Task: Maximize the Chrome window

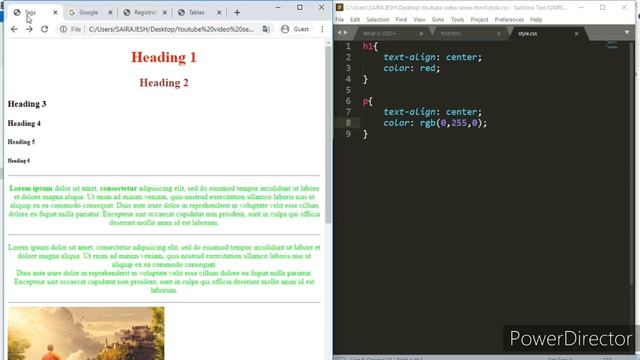Action: point(300,7)
